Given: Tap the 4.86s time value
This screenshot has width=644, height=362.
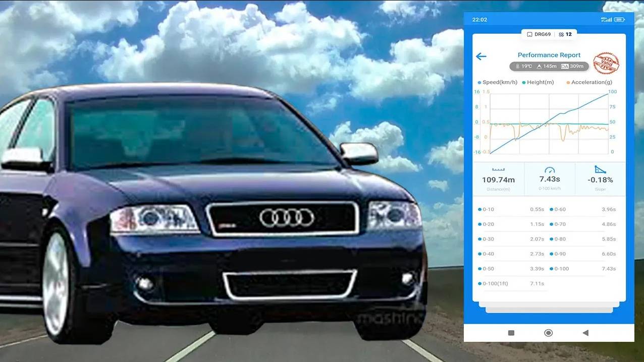Looking at the screenshot, I should click(x=609, y=224).
